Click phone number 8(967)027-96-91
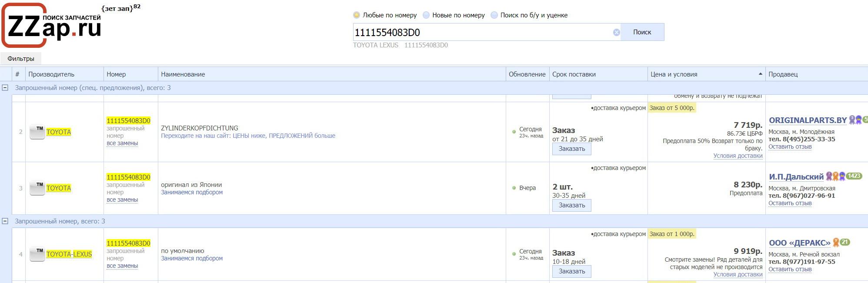Viewport: 868px width, 283px height. pos(809,196)
